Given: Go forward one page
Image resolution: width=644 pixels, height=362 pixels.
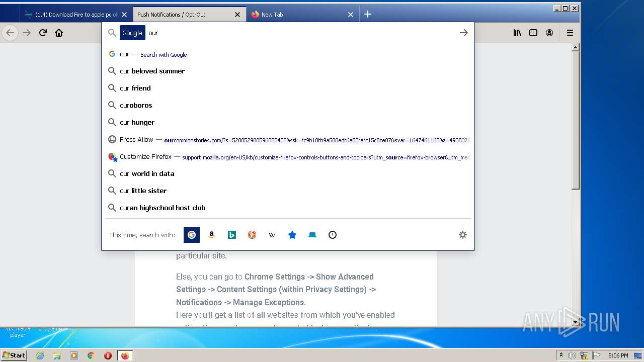Looking at the screenshot, I should coord(27,33).
